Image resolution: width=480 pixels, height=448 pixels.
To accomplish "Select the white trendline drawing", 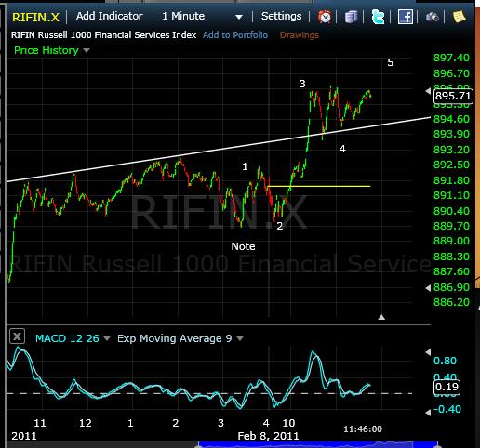I will 219,150.
